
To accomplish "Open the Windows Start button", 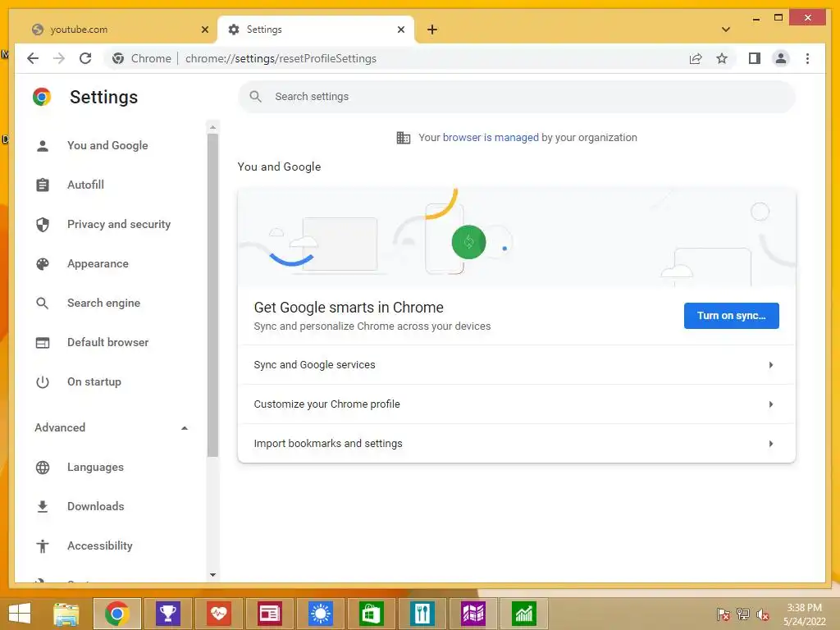I will (20, 614).
